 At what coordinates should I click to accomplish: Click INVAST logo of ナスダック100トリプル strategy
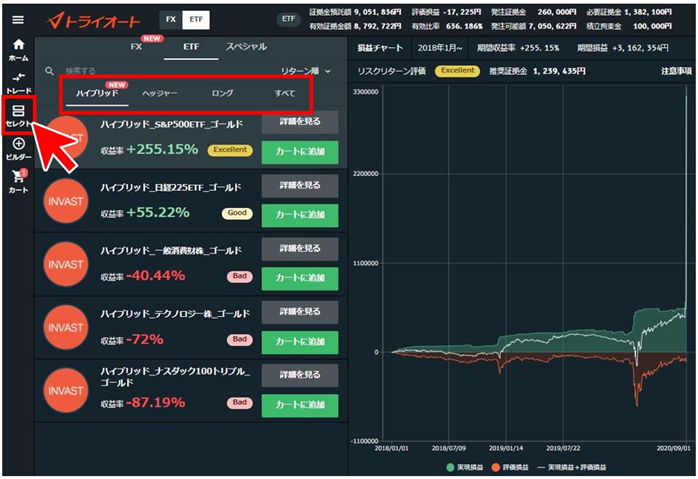point(65,390)
